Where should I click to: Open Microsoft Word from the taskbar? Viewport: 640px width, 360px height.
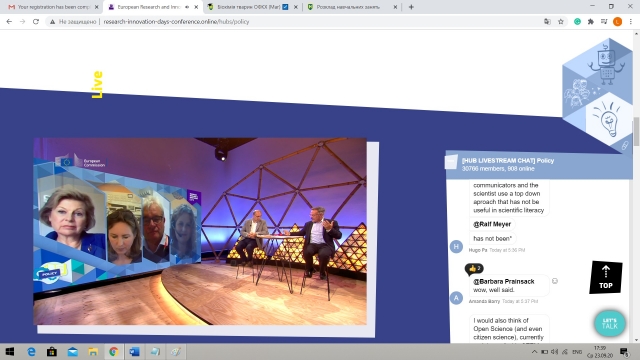coord(134,351)
